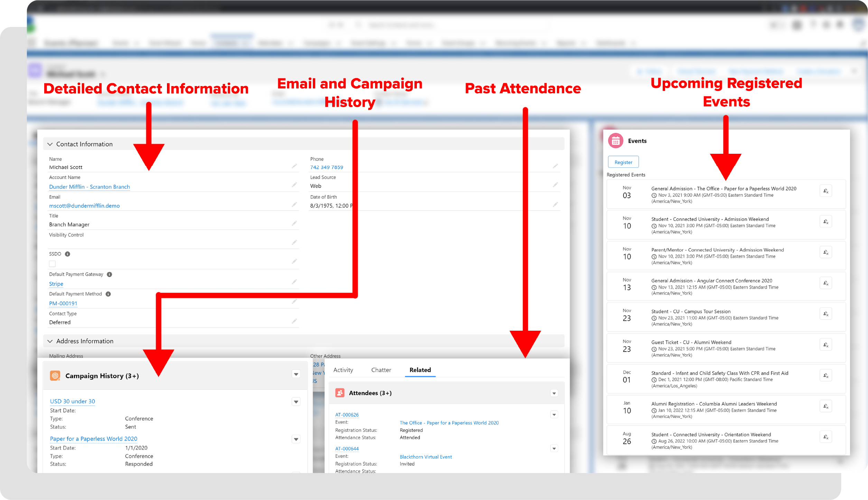This screenshot has width=868, height=500.
Task: Call phone number 742 349 7859
Action: (327, 167)
